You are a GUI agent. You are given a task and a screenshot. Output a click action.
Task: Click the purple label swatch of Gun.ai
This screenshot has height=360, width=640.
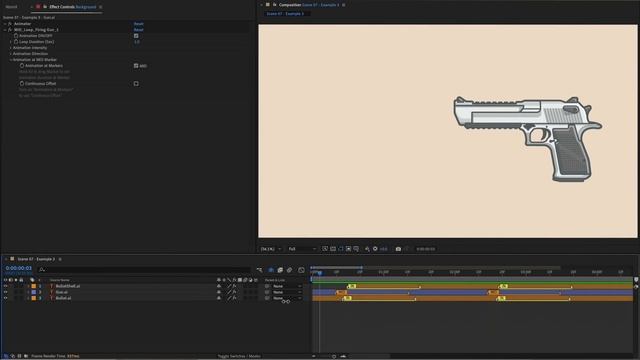coord(33,292)
